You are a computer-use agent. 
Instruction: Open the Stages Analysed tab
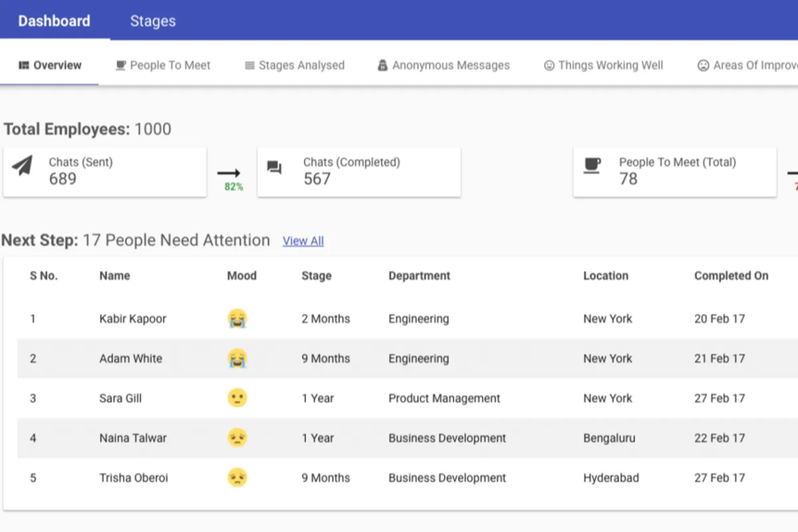pyautogui.click(x=295, y=65)
